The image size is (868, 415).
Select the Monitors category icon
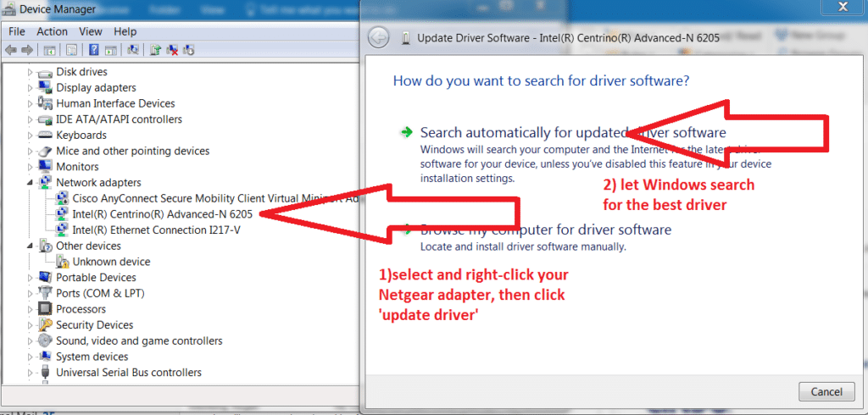[45, 167]
